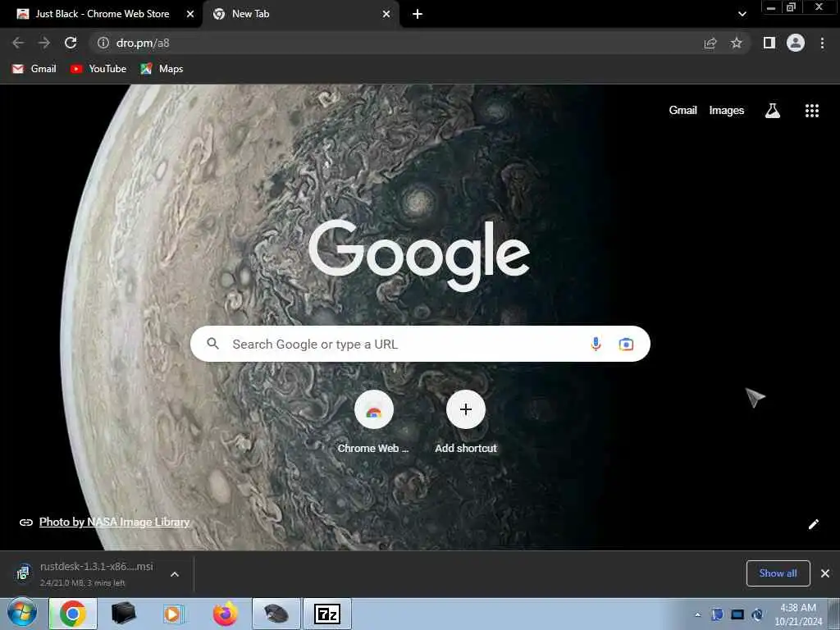Viewport: 840px width, 630px height.
Task: Open the Chrome profile avatar
Action: [796, 43]
